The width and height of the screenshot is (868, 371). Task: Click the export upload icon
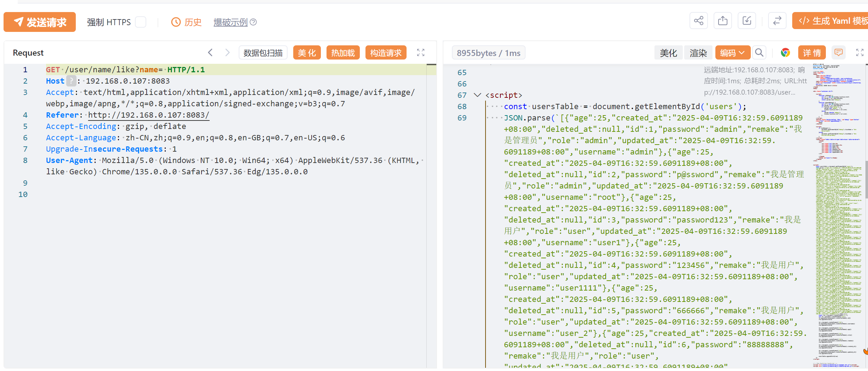coord(722,21)
